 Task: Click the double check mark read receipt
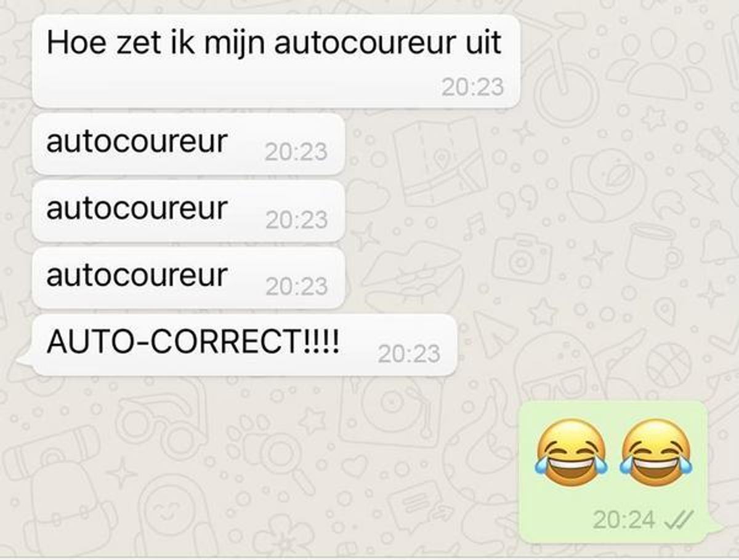pyautogui.click(x=680, y=521)
